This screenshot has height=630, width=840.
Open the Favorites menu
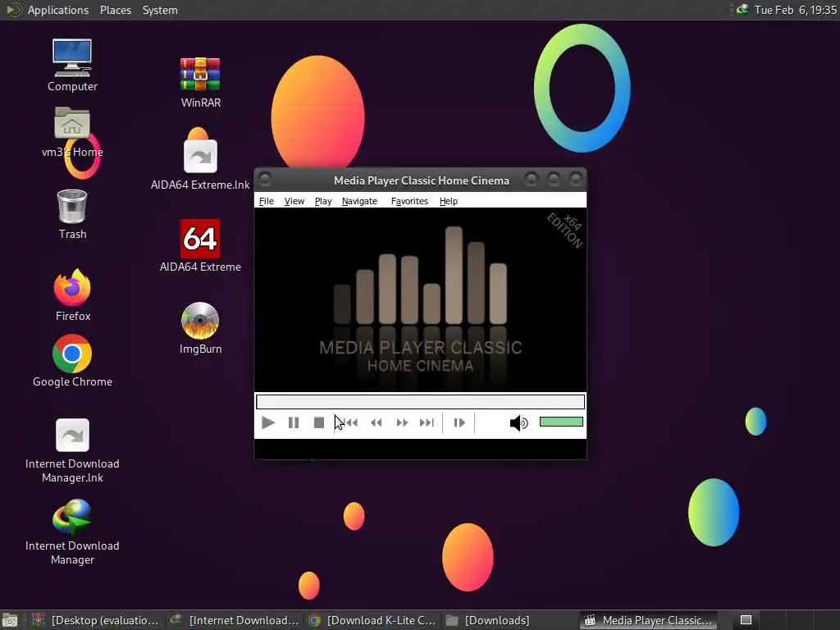click(409, 201)
